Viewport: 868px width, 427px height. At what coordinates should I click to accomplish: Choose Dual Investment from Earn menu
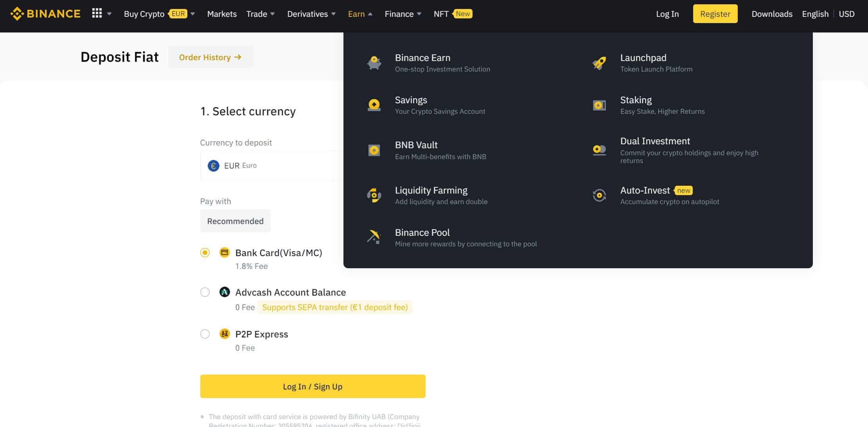655,141
